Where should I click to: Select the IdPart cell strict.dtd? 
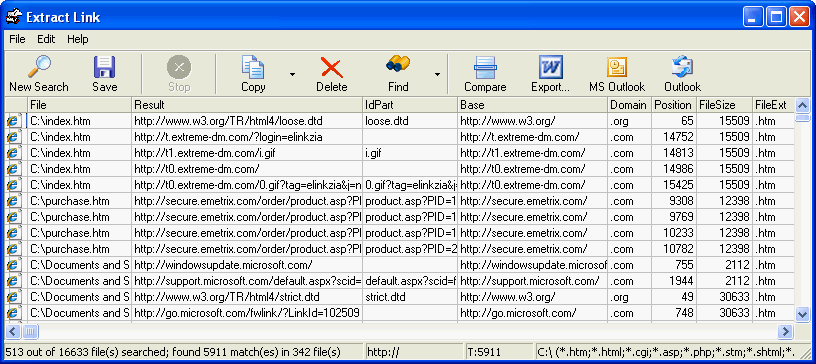coord(410,297)
